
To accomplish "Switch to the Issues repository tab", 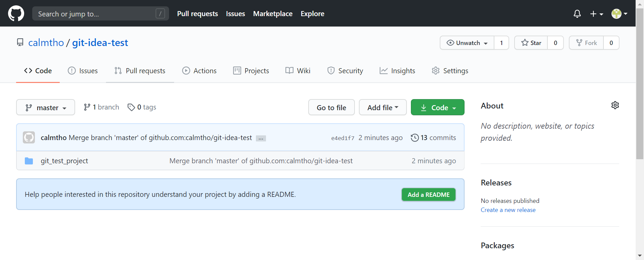I will (x=83, y=71).
